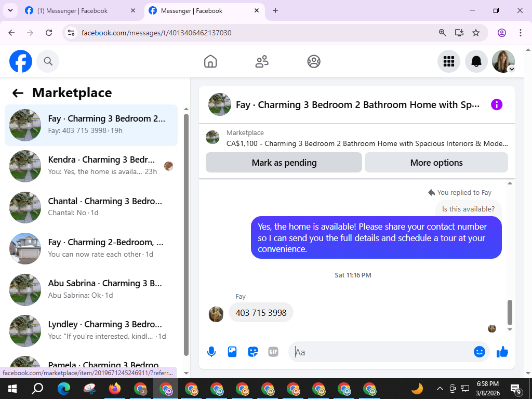Open Windows notification center
Viewport: 532px width, 399px height.
pos(516,389)
